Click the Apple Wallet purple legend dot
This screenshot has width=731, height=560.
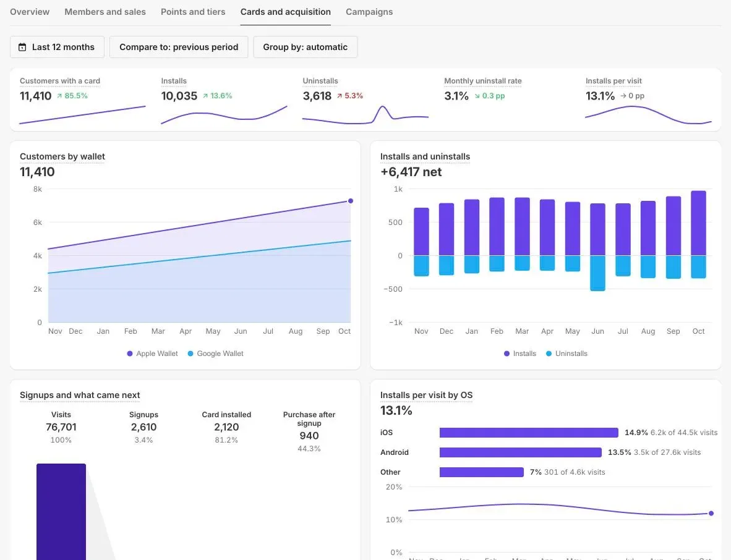(130, 354)
